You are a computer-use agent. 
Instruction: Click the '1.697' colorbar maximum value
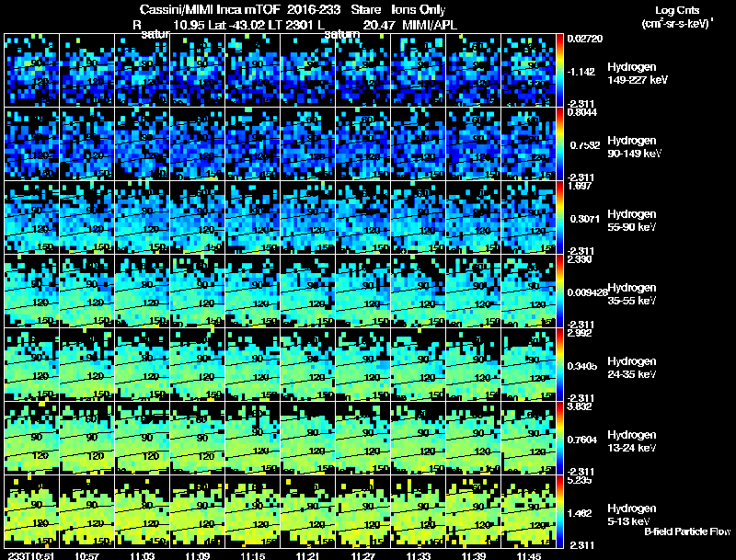click(580, 186)
